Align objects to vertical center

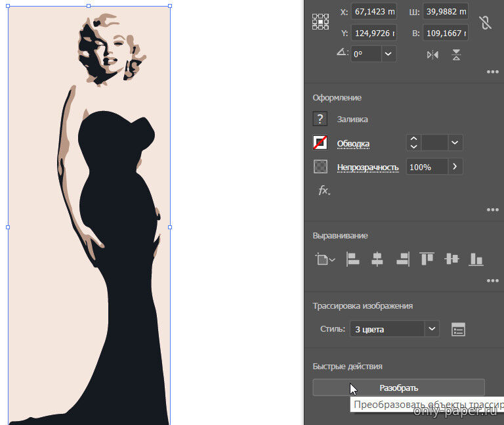[451, 259]
